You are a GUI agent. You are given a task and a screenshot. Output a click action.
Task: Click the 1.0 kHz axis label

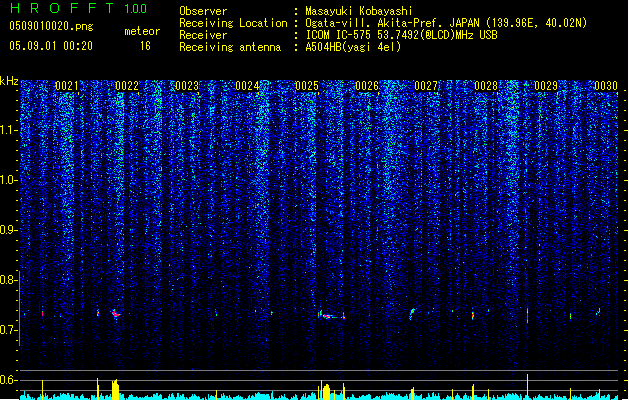[x=9, y=180]
